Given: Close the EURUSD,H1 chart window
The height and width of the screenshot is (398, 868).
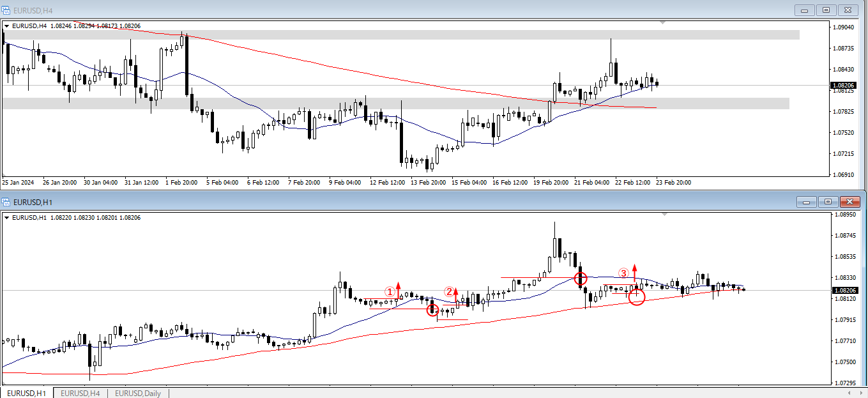Looking at the screenshot, I should pyautogui.click(x=849, y=203).
